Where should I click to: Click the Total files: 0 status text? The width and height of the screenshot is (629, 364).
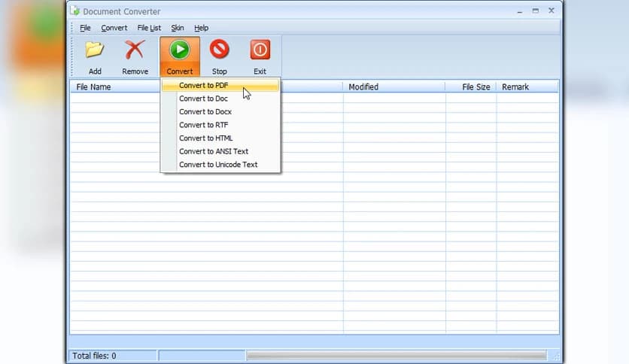(x=94, y=356)
